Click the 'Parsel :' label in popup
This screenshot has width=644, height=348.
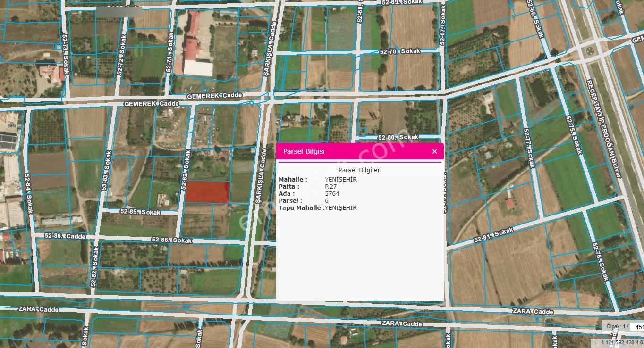coord(290,200)
